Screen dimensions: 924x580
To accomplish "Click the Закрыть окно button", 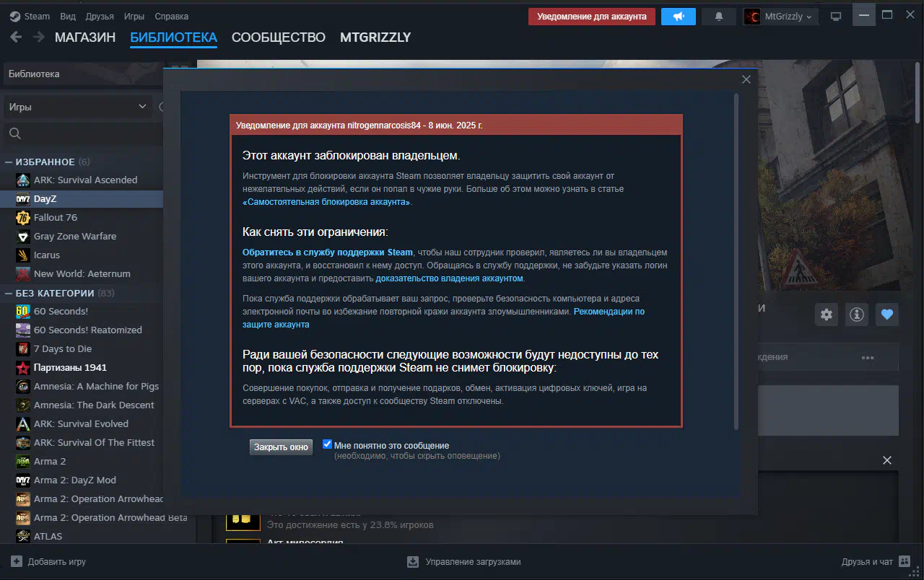I will (281, 447).
